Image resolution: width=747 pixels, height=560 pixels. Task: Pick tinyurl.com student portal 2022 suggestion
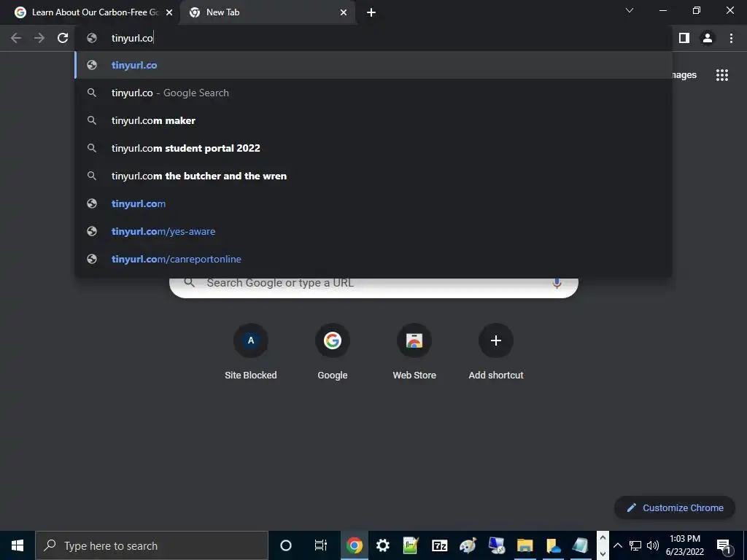[373, 148]
